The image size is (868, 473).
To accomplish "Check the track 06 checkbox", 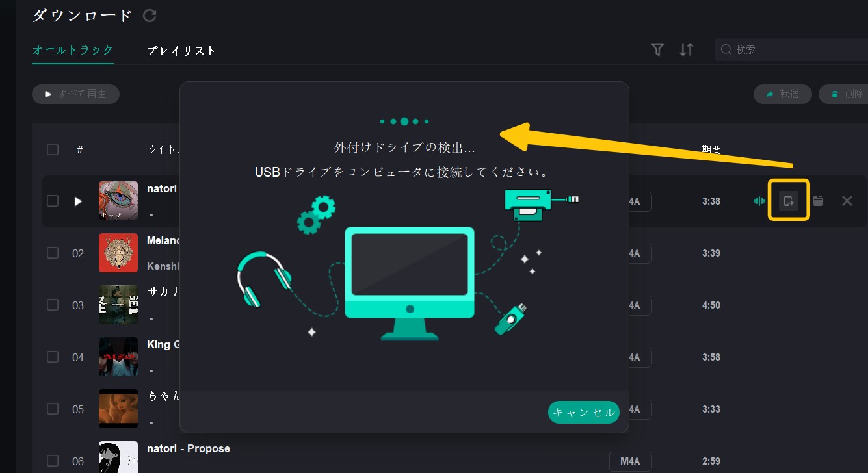I will click(x=53, y=461).
